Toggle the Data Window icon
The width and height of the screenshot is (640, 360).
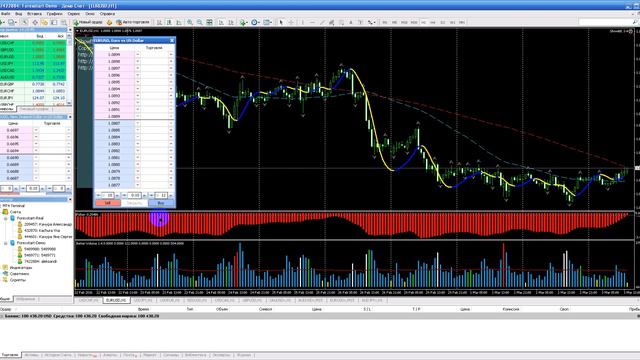point(35,22)
